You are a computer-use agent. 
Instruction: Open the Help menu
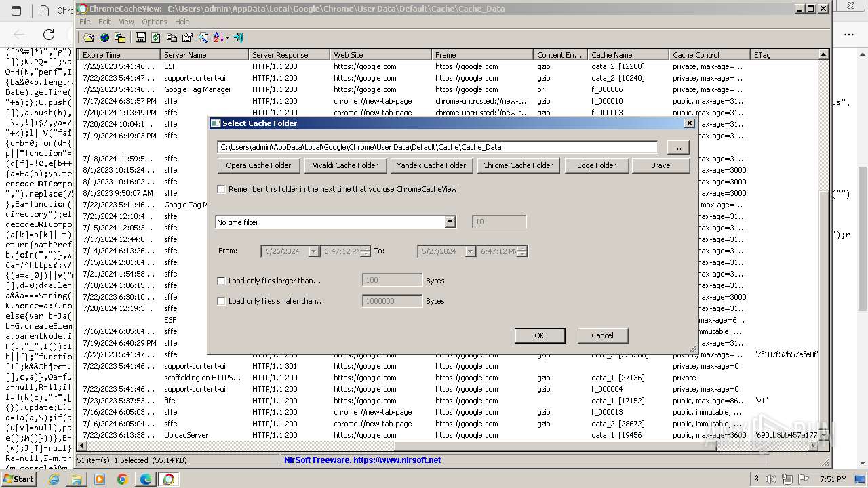182,22
